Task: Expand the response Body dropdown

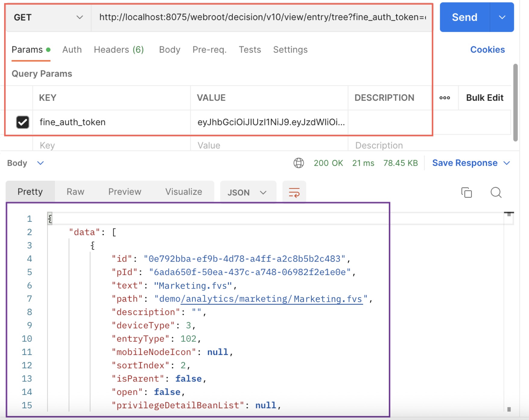Action: (x=26, y=163)
